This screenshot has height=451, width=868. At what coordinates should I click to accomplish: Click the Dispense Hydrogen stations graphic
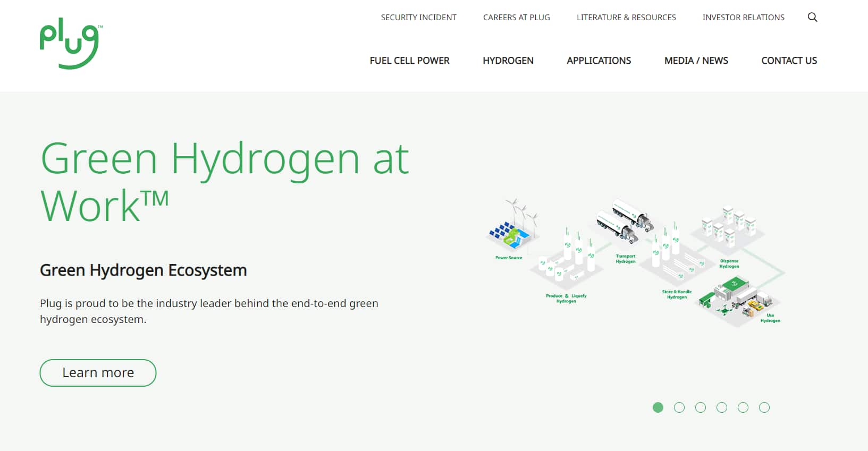pyautogui.click(x=729, y=228)
